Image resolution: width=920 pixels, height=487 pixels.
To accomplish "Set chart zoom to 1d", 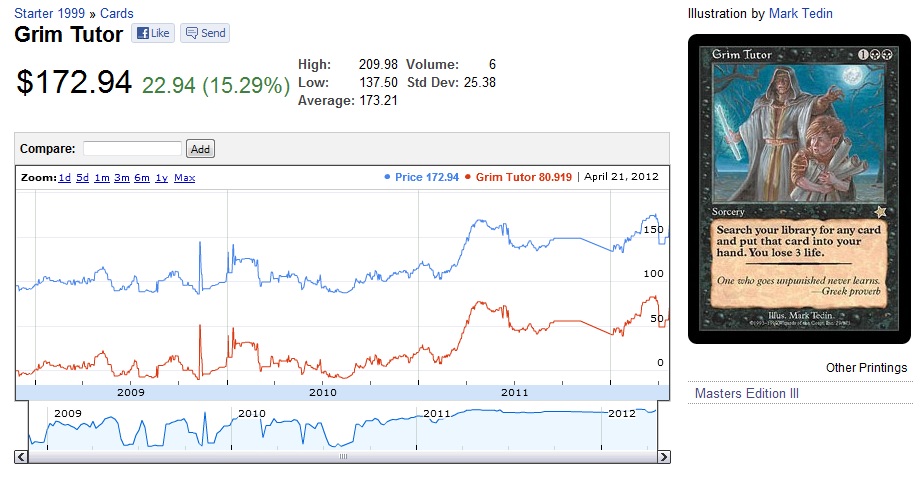I will coord(64,178).
